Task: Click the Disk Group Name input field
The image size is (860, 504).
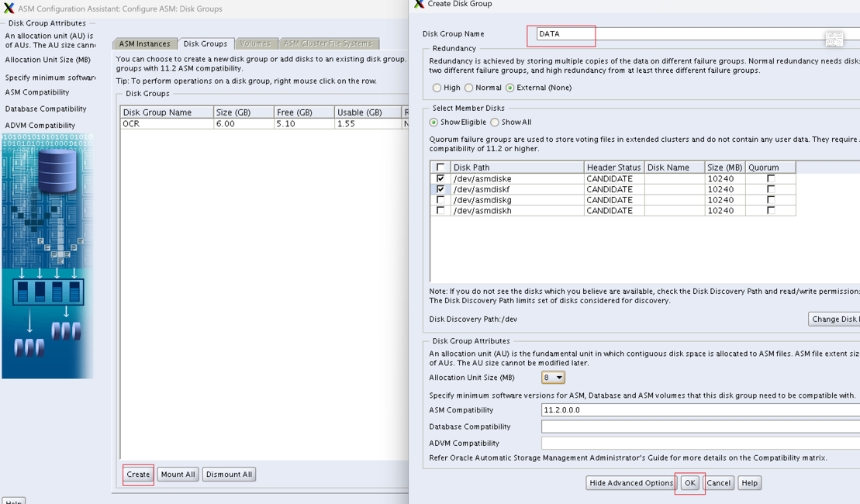Action: click(696, 34)
